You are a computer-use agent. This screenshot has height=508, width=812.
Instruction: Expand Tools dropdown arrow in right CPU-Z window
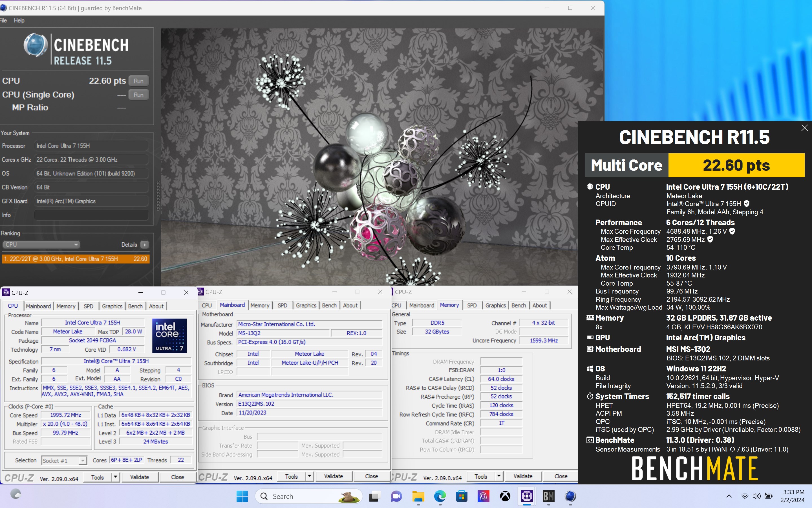pos(498,476)
